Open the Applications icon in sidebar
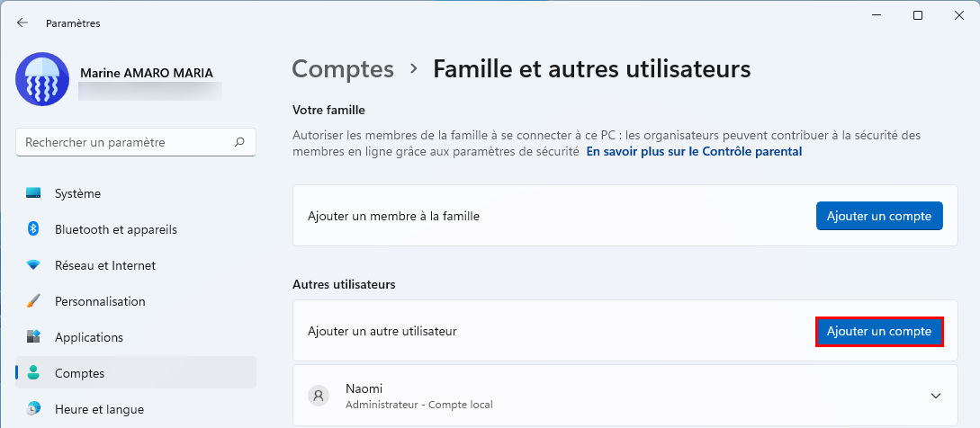The width and height of the screenshot is (980, 428). [33, 337]
